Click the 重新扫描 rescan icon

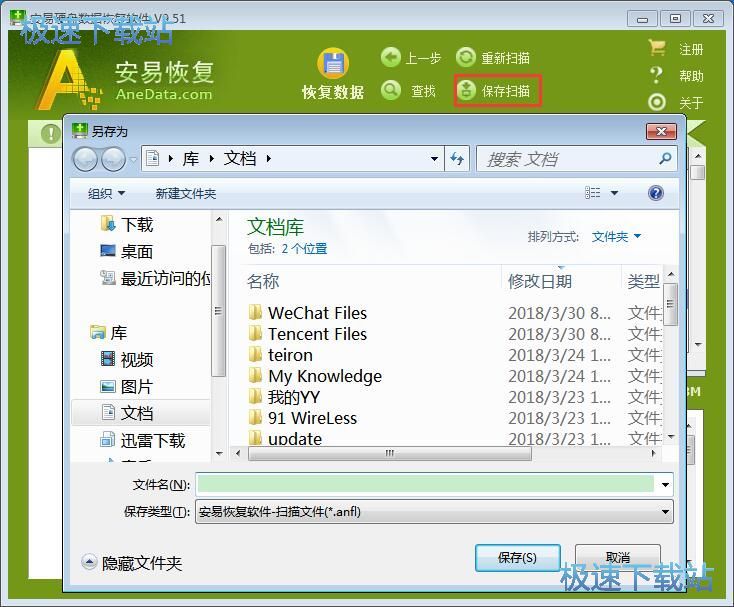(x=466, y=58)
